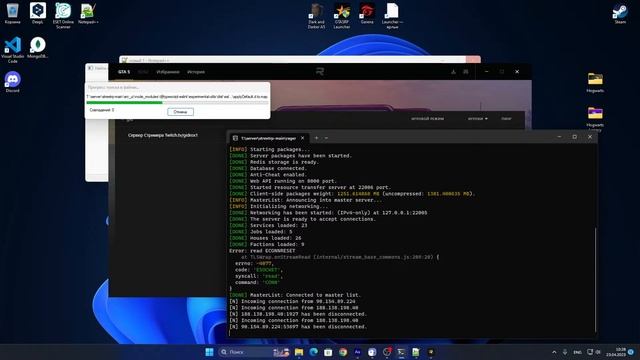Viewport: 640px width, 360px height.
Task: Switch to the История tab in launcher
Action: 196,72
